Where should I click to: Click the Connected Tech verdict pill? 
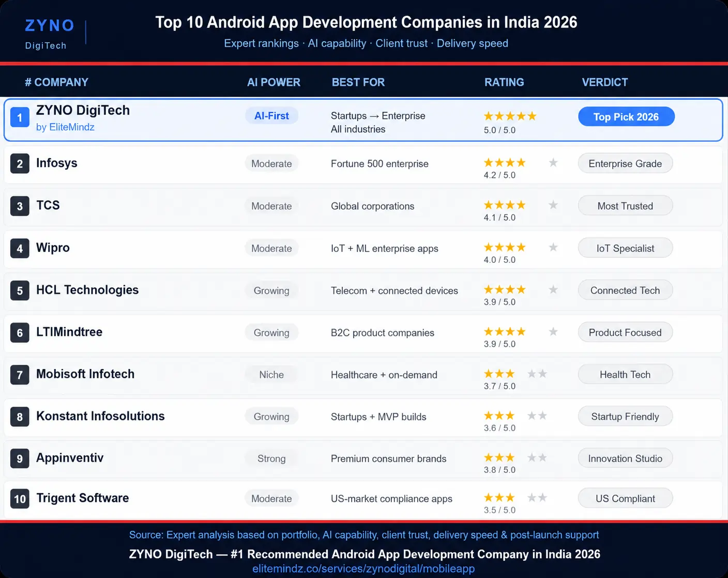625,290
